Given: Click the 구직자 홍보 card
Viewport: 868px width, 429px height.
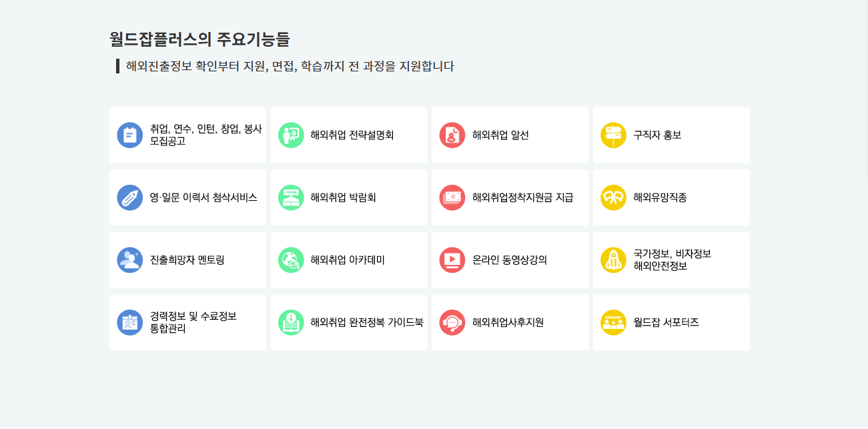Looking at the screenshot, I should pos(671,135).
